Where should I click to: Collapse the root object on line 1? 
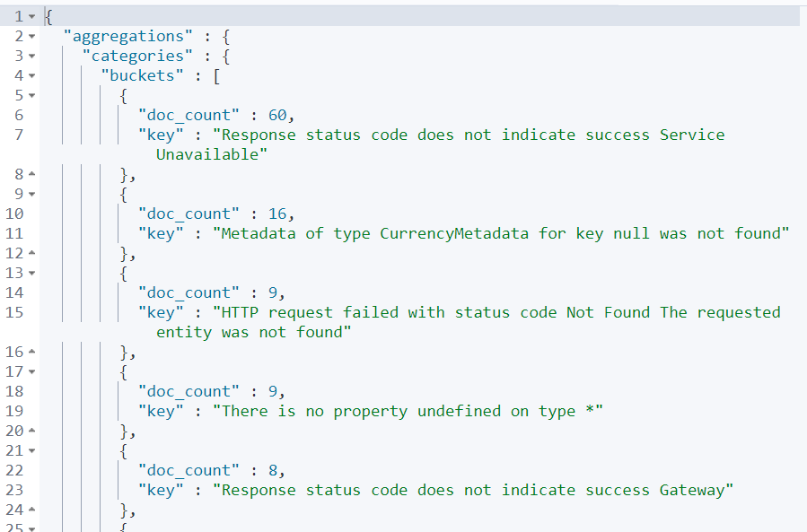pos(32,17)
